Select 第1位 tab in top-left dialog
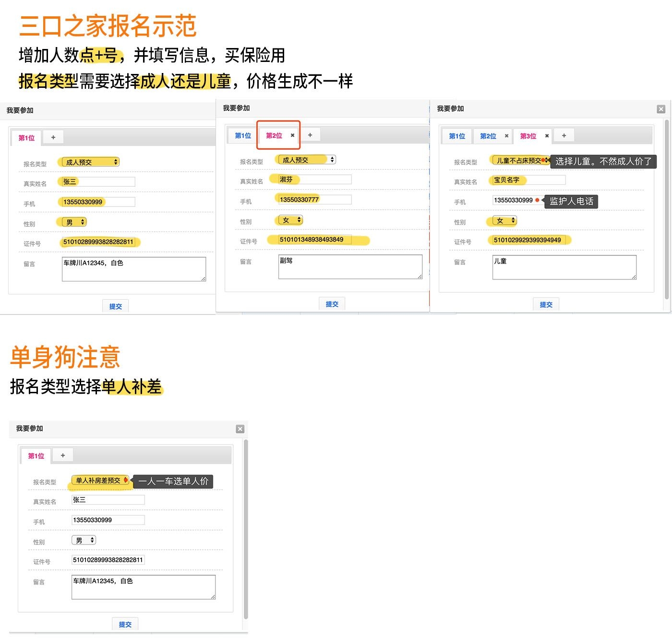672x642 pixels. coord(26,138)
